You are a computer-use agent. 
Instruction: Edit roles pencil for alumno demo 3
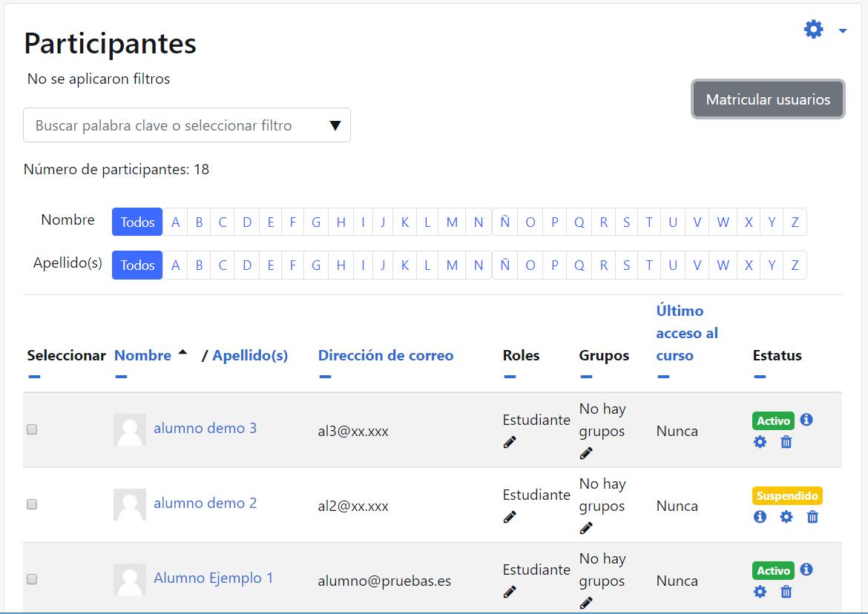click(510, 442)
